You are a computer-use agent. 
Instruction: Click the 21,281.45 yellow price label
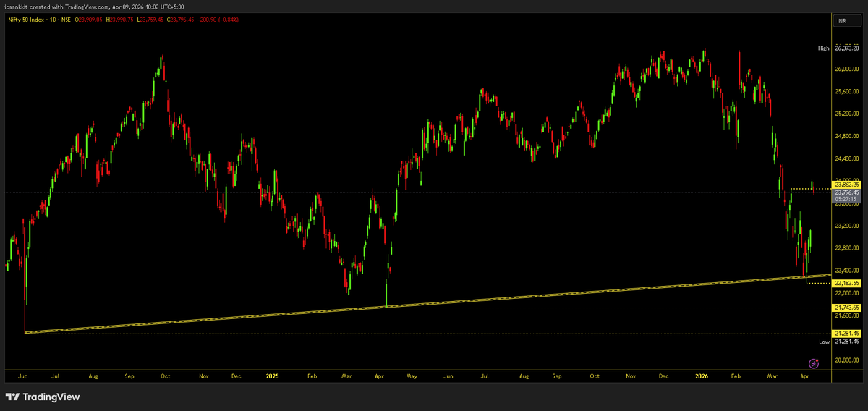[846, 333]
